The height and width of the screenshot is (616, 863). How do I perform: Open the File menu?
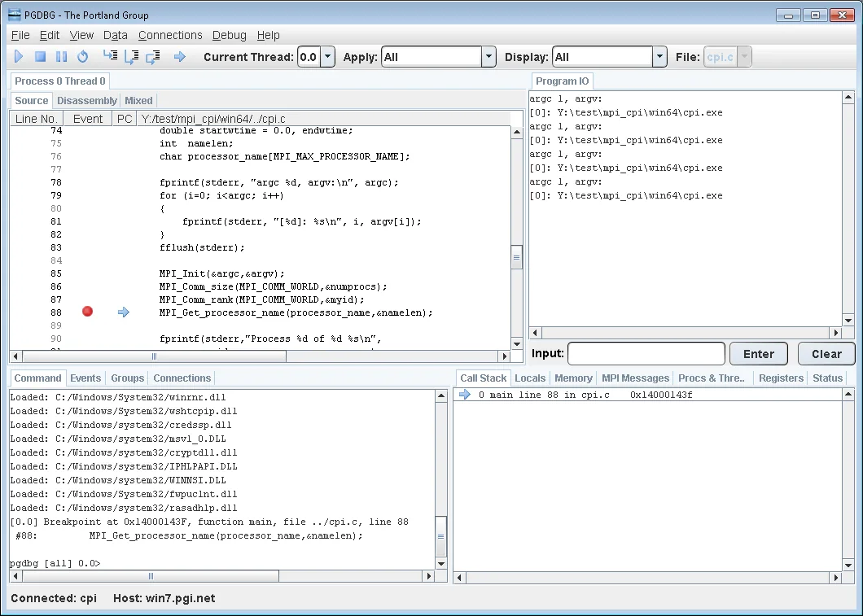20,35
